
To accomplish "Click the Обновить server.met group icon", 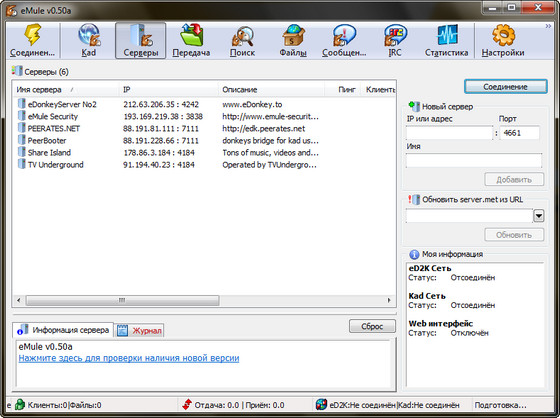I will 414,199.
